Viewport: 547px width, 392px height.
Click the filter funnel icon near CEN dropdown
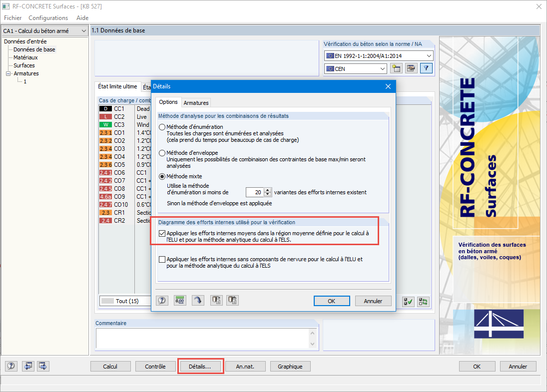pyautogui.click(x=426, y=68)
